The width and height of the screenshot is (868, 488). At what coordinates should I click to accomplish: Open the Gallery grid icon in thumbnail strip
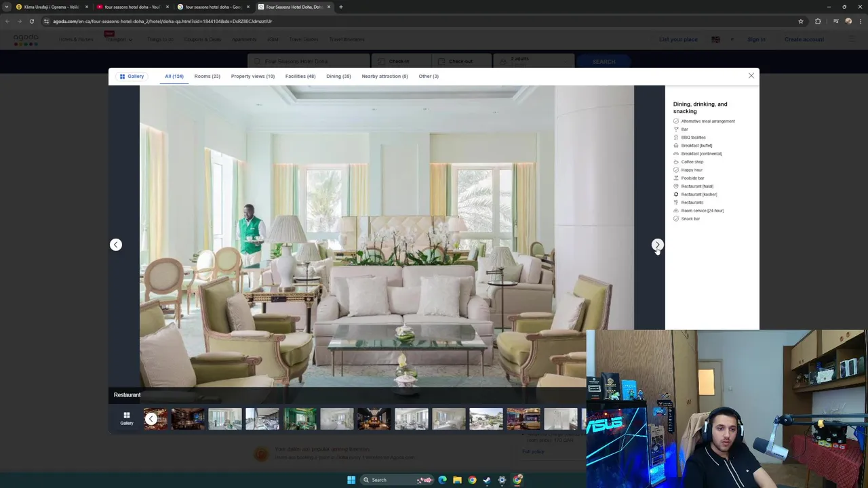(x=127, y=419)
